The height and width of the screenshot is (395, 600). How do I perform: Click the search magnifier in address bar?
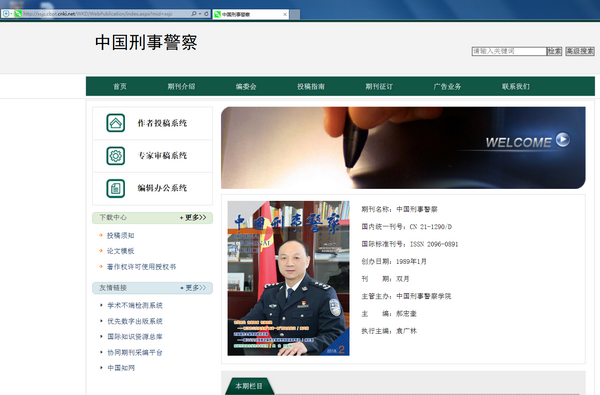(194, 14)
